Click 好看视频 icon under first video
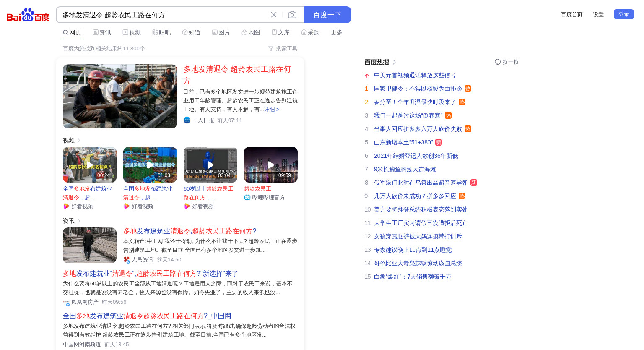The width and height of the screenshot is (644, 350). point(66,206)
